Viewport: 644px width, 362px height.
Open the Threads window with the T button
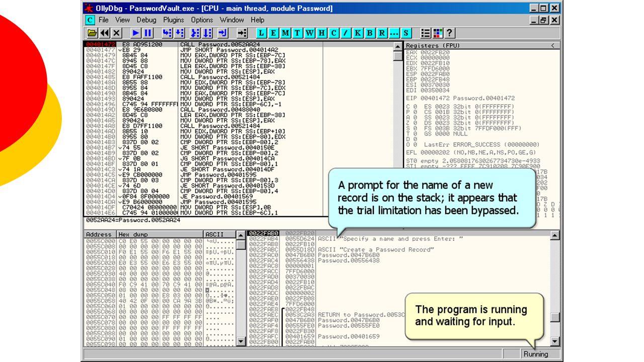pos(298,33)
